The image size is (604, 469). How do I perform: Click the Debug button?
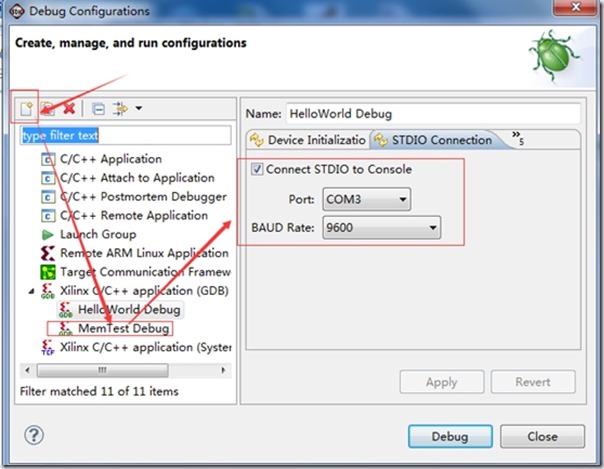(450, 436)
